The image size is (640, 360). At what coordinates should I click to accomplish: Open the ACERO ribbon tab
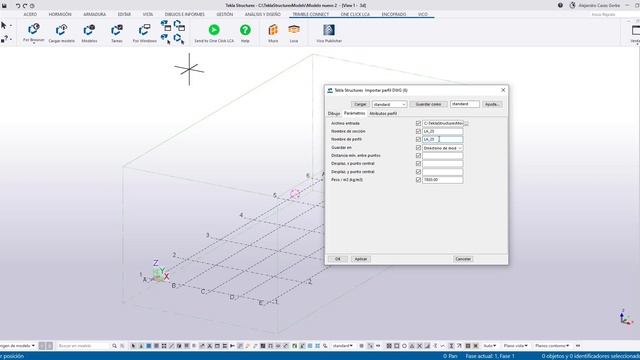30,14
